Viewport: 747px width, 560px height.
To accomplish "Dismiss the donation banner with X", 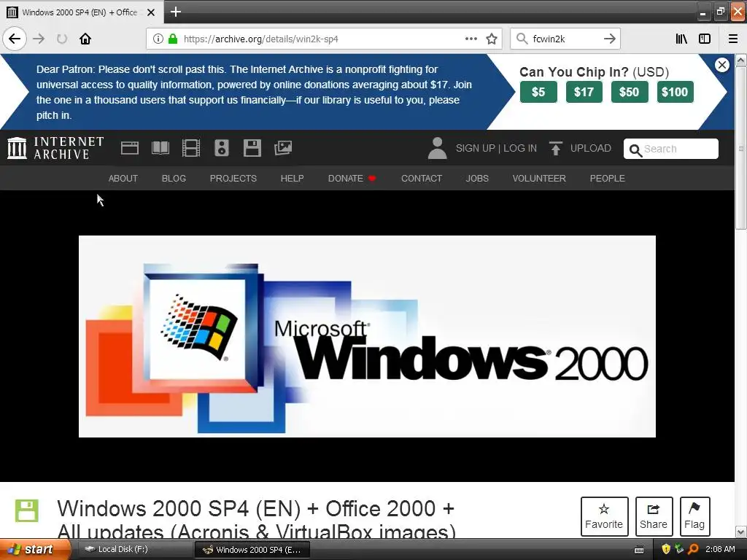I will [721, 65].
